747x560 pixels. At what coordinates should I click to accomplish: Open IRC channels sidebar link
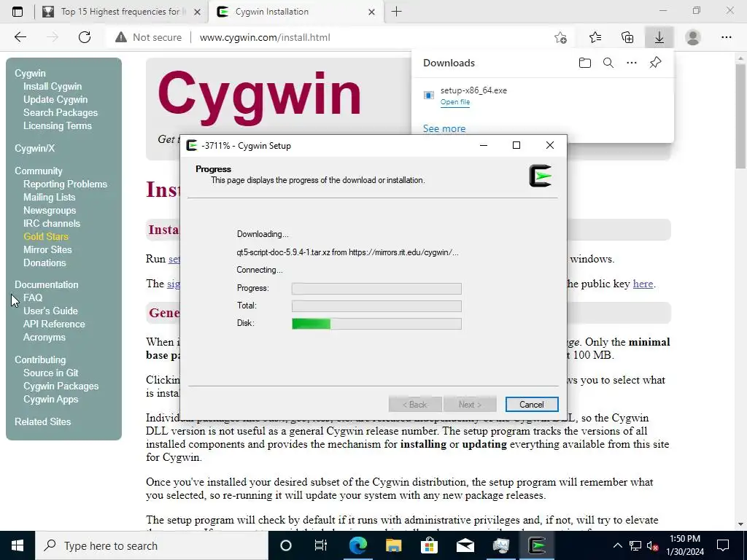click(52, 223)
